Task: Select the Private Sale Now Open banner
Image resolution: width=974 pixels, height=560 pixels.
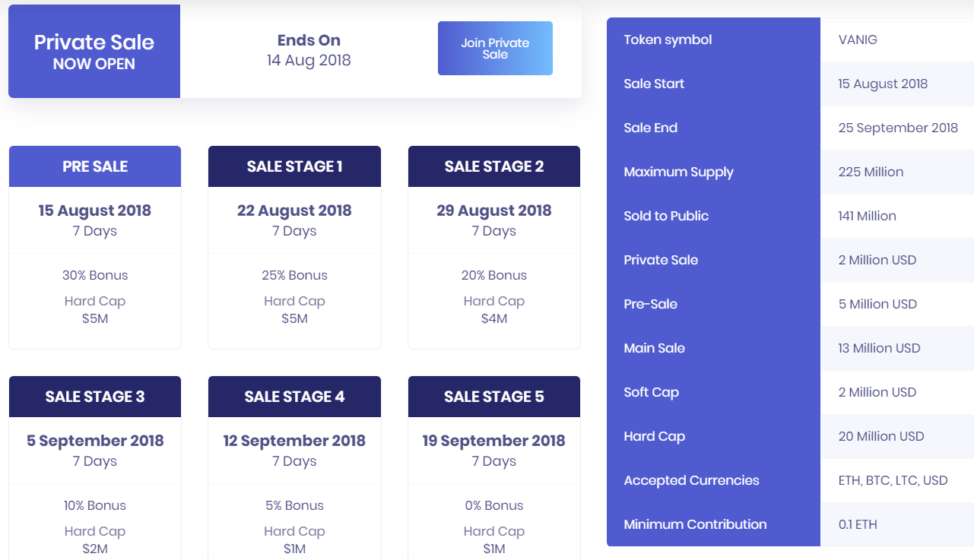Action: tap(94, 52)
